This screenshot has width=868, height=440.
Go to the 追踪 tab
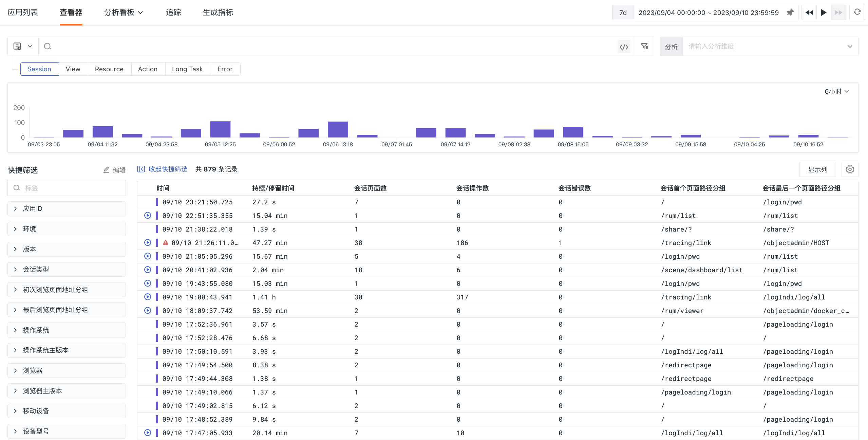pos(173,13)
